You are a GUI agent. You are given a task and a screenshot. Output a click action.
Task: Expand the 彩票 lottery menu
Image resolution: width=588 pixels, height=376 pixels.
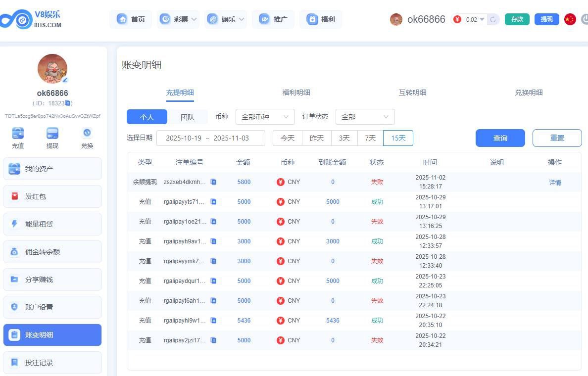[x=178, y=19]
